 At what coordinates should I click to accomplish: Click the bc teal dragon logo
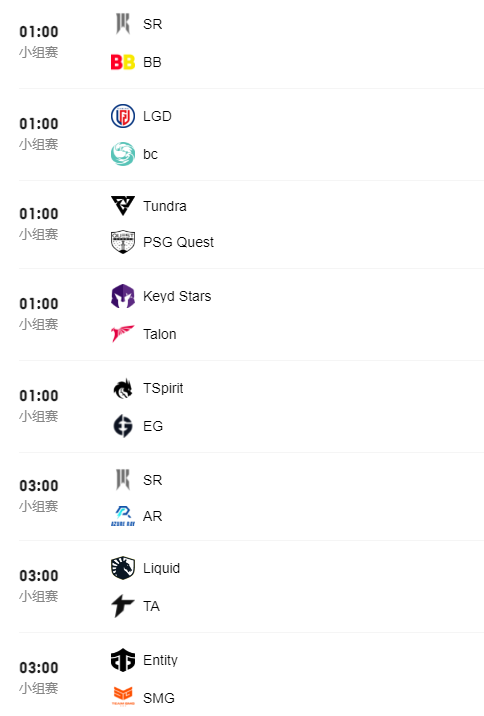click(x=123, y=154)
